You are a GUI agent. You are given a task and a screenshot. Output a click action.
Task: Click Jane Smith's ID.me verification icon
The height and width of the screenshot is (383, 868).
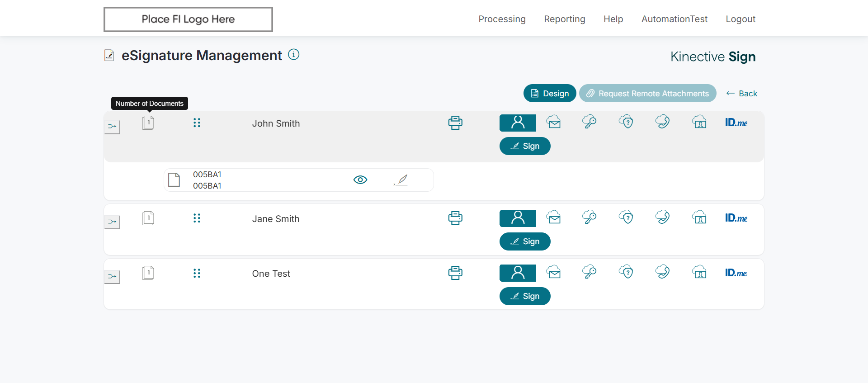tap(736, 218)
